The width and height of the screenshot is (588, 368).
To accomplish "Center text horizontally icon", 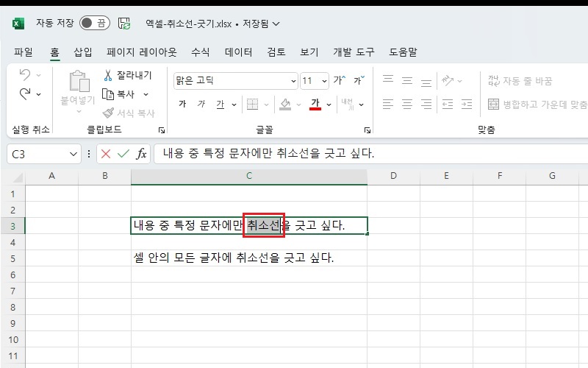I will pos(407,104).
